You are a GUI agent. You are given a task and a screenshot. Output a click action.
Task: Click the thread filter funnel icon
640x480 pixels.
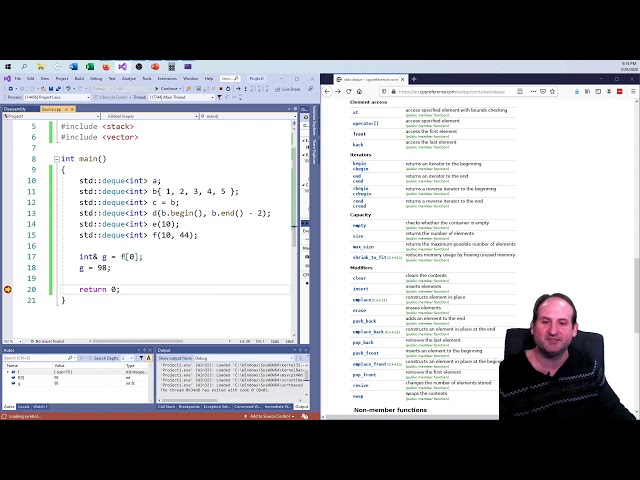[x=220, y=97]
